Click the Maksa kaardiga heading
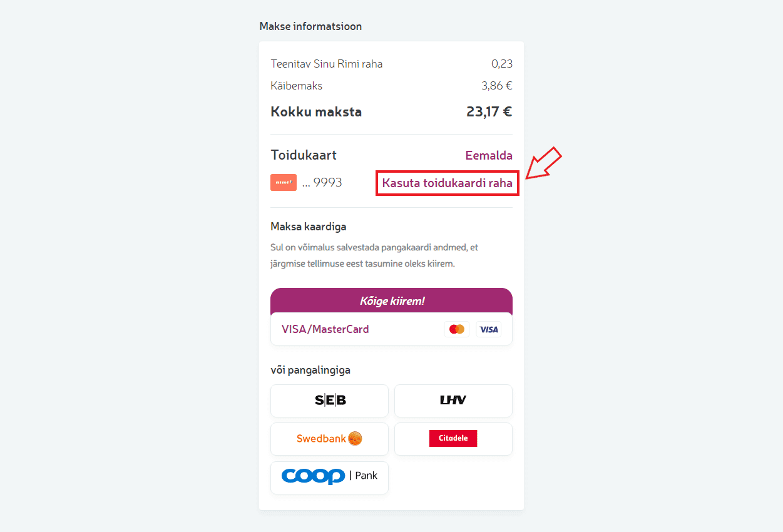Image resolution: width=783 pixels, height=532 pixels. tap(309, 227)
